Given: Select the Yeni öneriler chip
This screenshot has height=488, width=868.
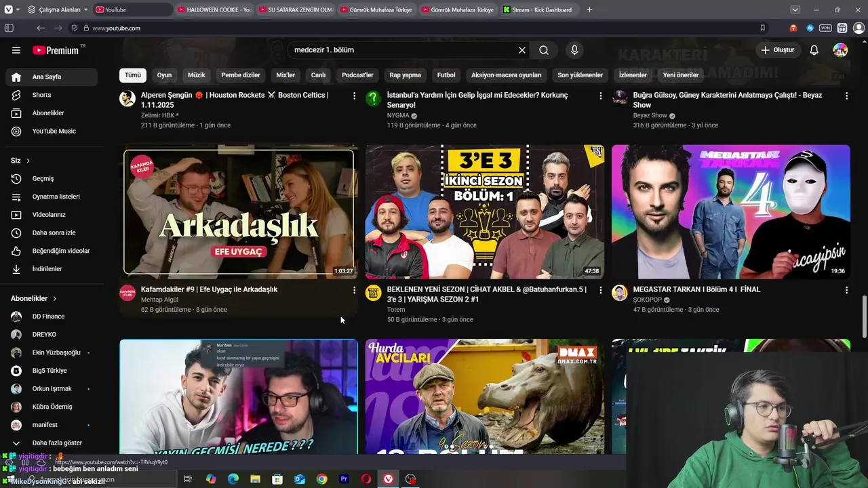Looking at the screenshot, I should (681, 75).
